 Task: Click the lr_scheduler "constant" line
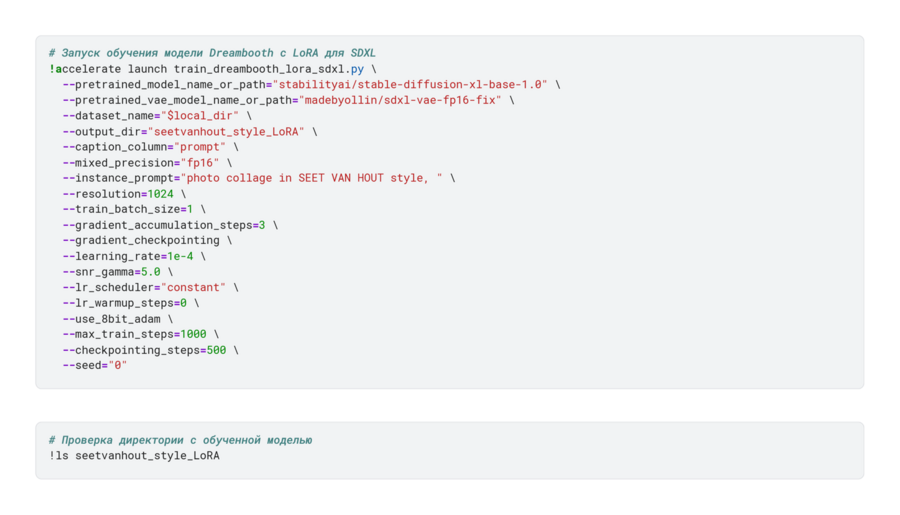(x=150, y=287)
